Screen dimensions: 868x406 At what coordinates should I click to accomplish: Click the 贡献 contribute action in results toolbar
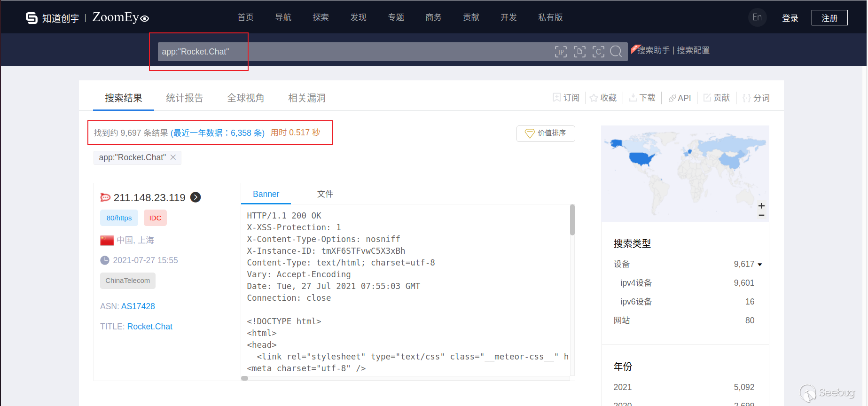[716, 98]
